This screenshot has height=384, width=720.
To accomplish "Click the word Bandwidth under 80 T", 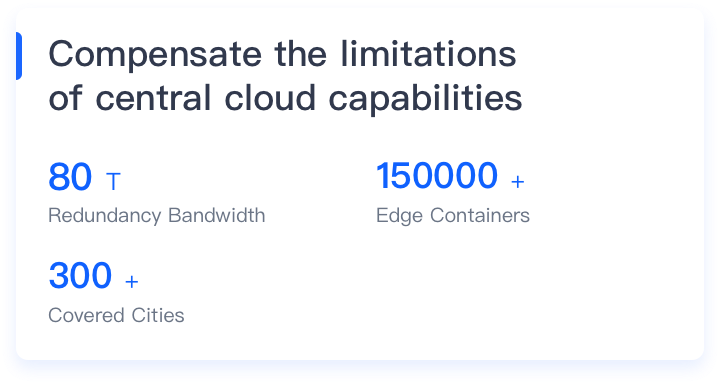I will point(217,215).
